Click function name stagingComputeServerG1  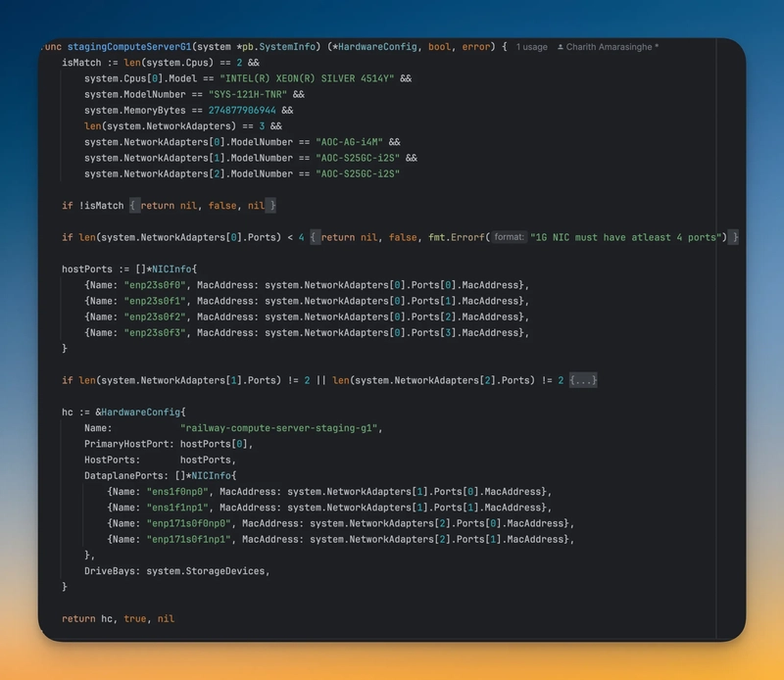129,46
